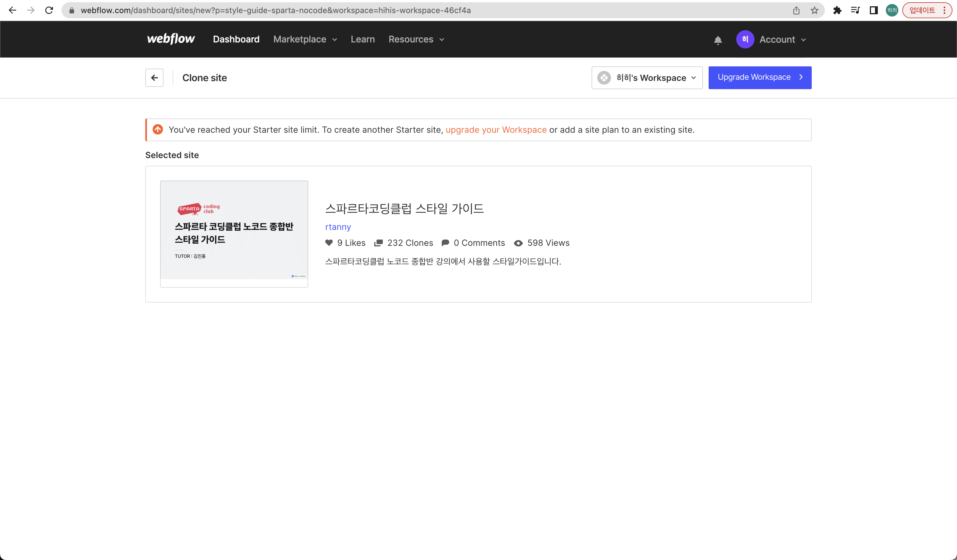The height and width of the screenshot is (560, 957).
Task: Click the Clone site heading
Action: pos(205,77)
